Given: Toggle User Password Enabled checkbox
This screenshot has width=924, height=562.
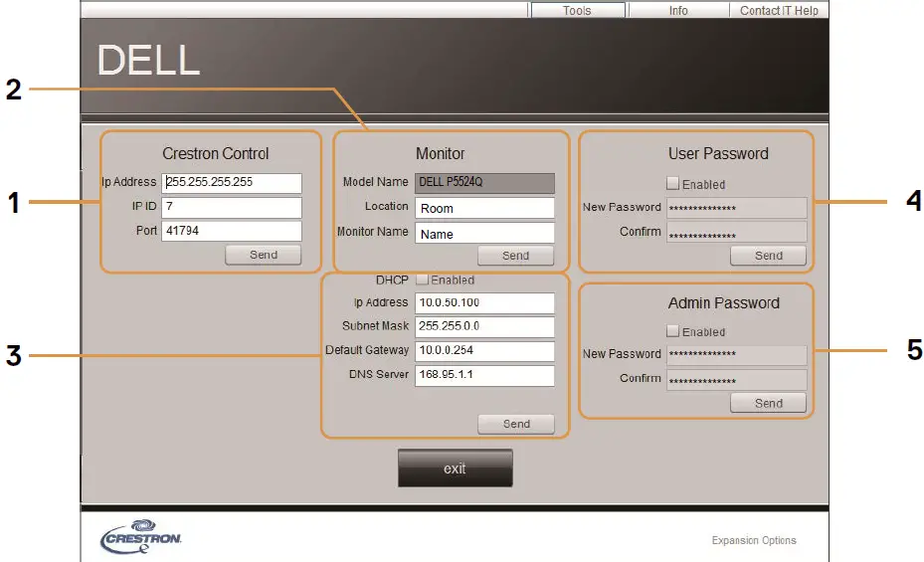Looking at the screenshot, I should (x=673, y=184).
